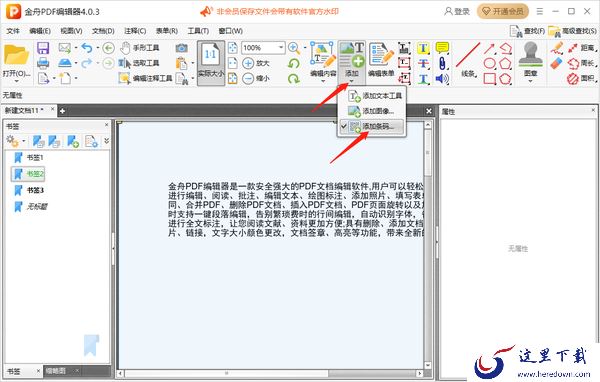
Task: Select the eraser tool icon
Action: pos(557,64)
